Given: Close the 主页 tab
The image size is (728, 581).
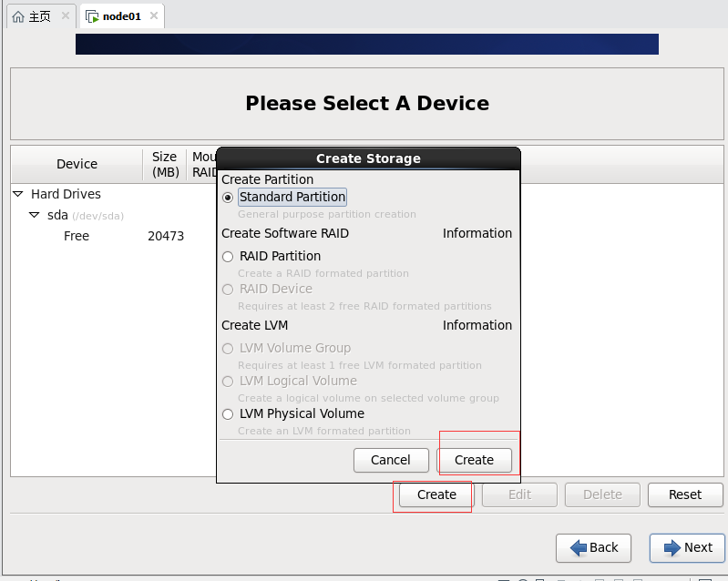Looking at the screenshot, I should tap(66, 15).
